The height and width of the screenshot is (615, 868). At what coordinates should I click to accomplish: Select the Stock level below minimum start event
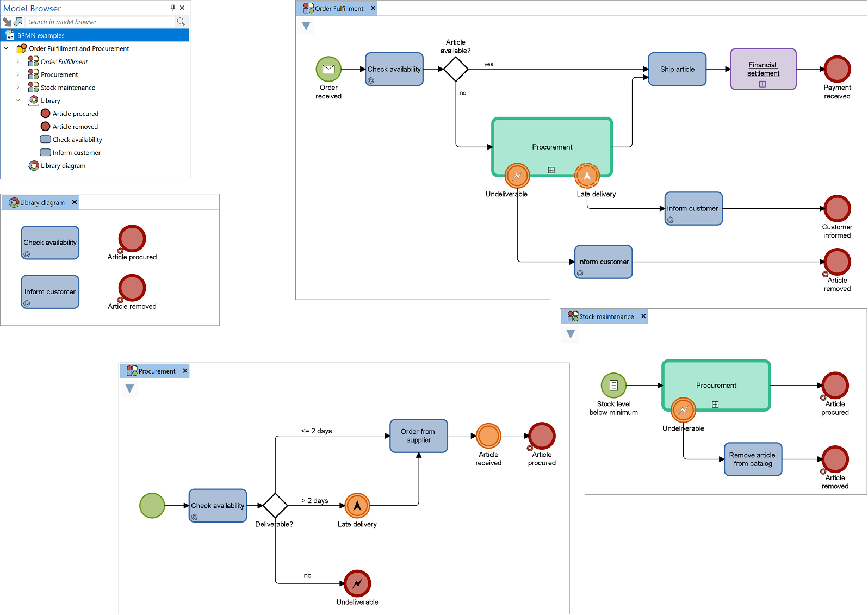click(613, 386)
